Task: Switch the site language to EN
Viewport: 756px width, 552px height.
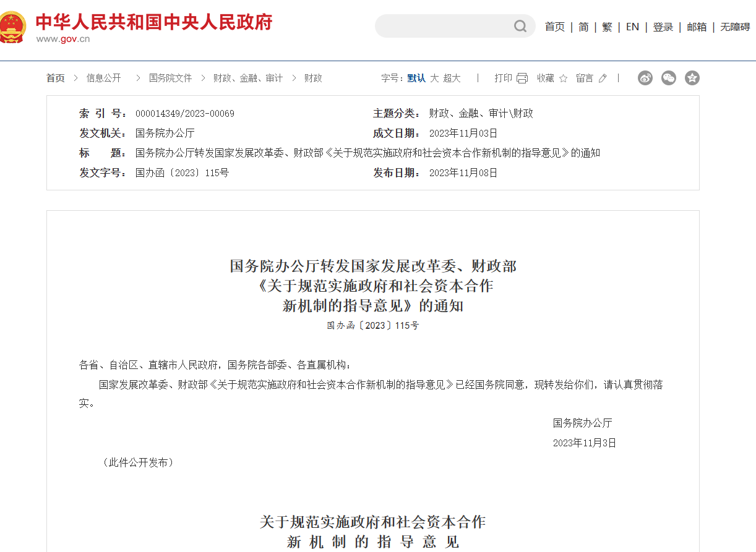Action: point(632,27)
